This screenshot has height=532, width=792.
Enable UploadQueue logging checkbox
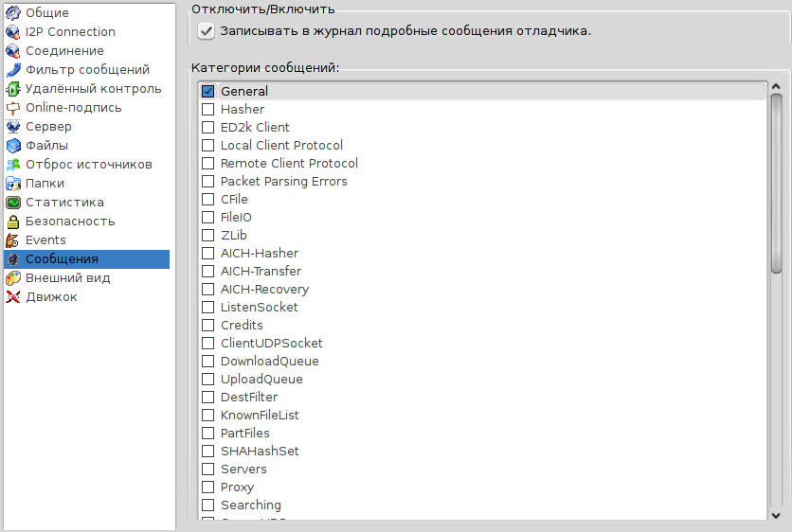207,379
